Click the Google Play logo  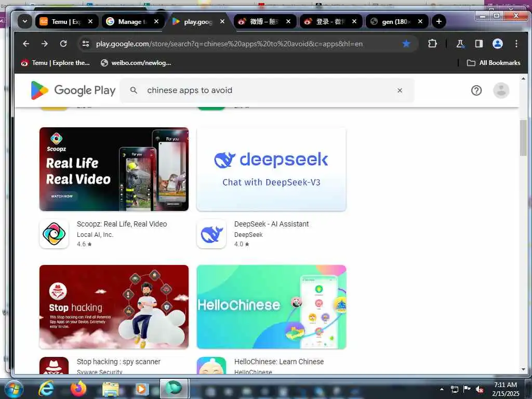73,90
